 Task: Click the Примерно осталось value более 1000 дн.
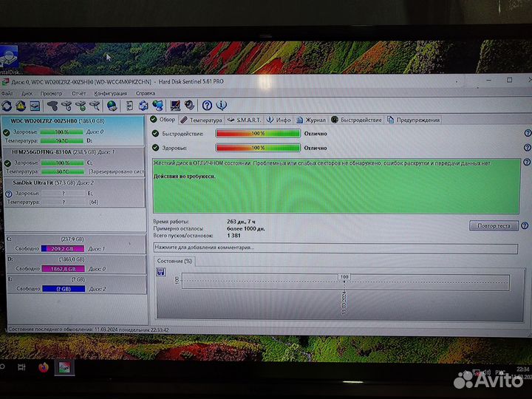[x=245, y=228]
